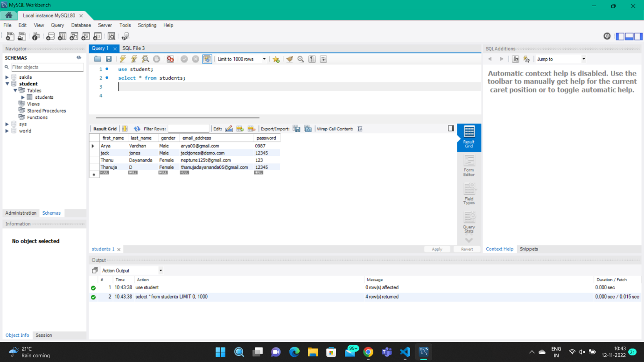Open the Search table data magnifier icon

(111, 36)
